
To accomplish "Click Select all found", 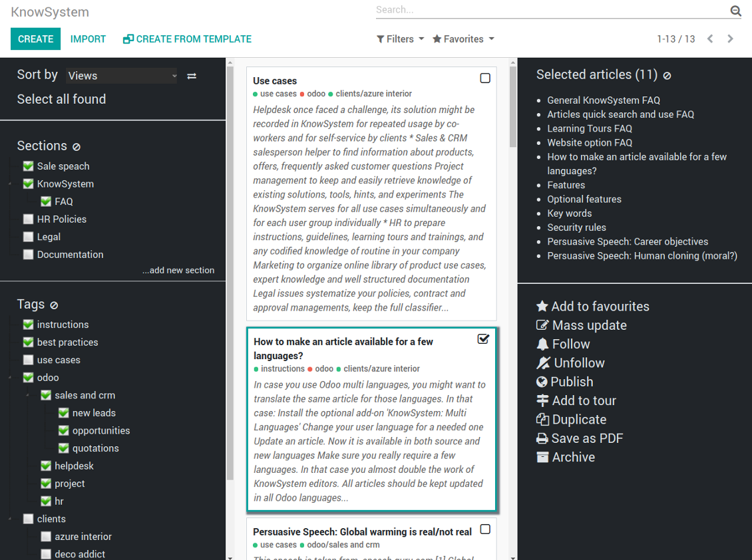I will click(x=61, y=99).
